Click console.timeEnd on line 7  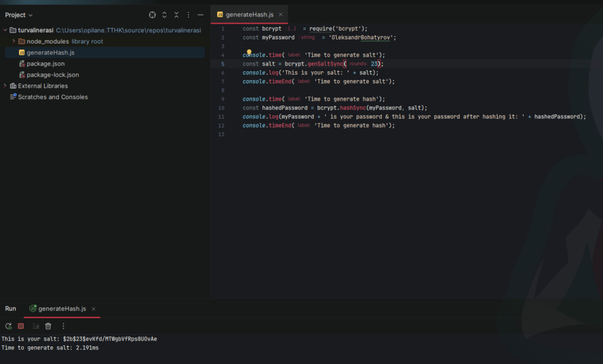pos(267,81)
